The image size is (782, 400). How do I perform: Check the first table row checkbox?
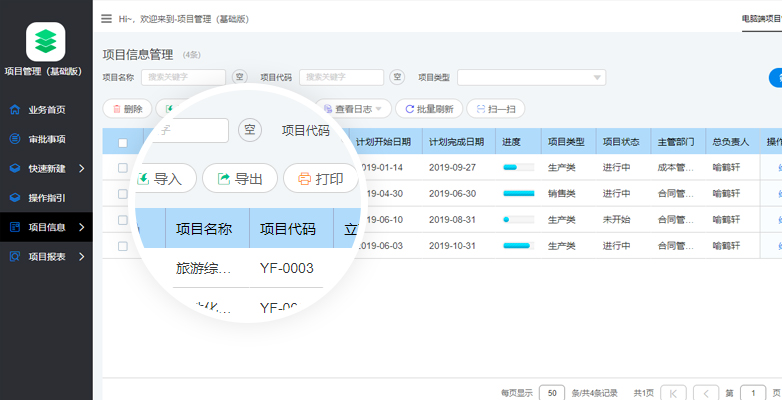click(123, 168)
